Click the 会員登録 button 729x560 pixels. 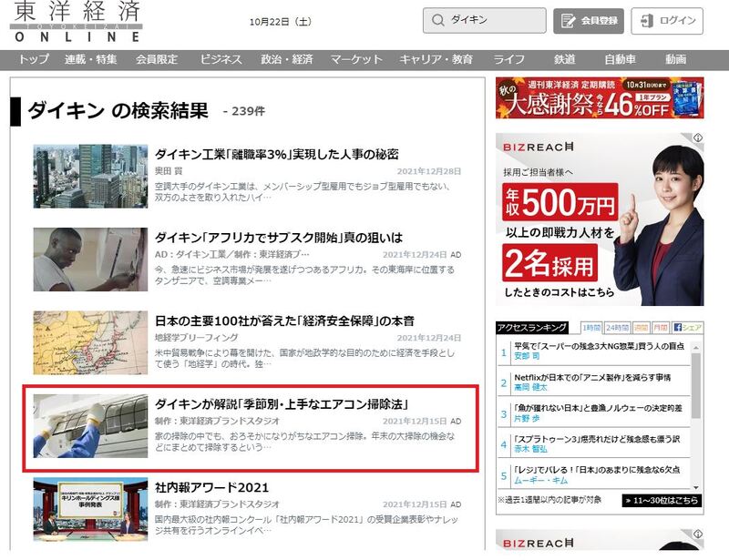[x=588, y=21]
